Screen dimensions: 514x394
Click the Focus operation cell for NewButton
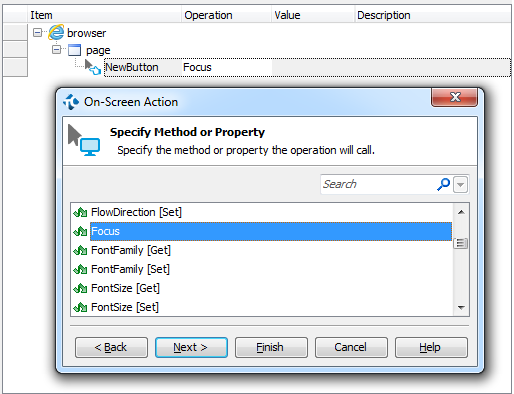coord(227,67)
